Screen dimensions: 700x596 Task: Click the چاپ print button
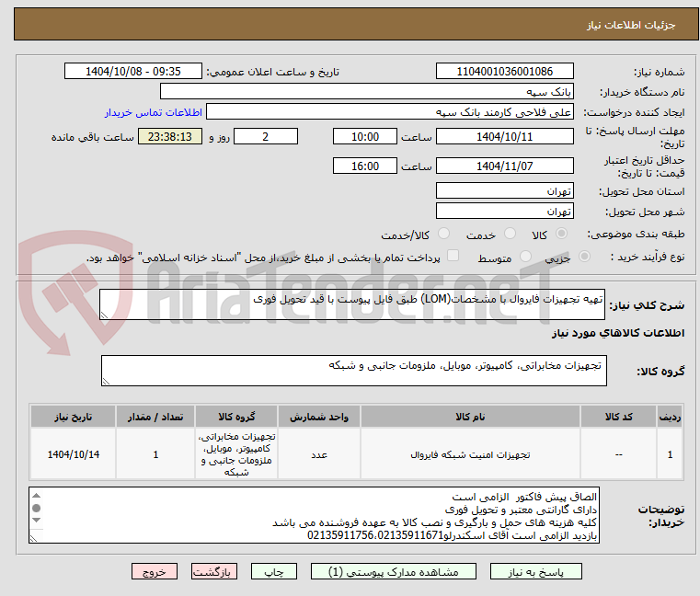coord(274,571)
